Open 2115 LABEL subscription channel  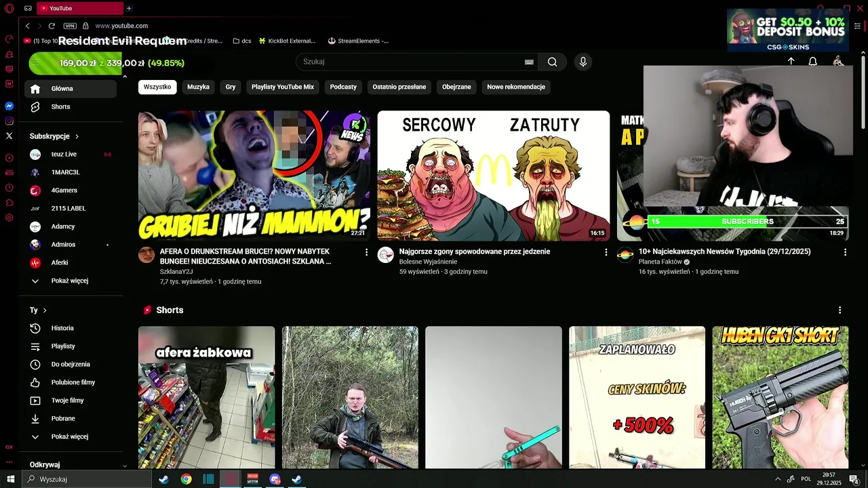[71, 209]
